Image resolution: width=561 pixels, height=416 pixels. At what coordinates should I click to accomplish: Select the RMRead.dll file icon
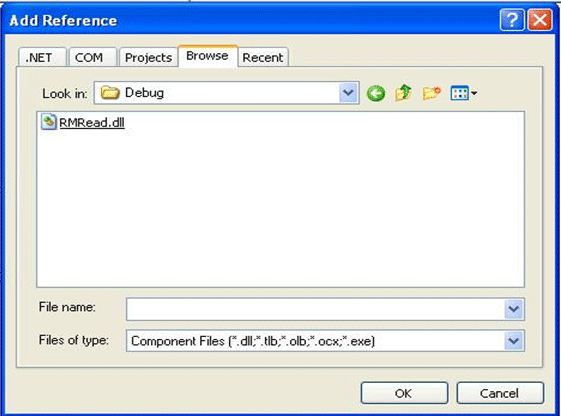pyautogui.click(x=49, y=122)
